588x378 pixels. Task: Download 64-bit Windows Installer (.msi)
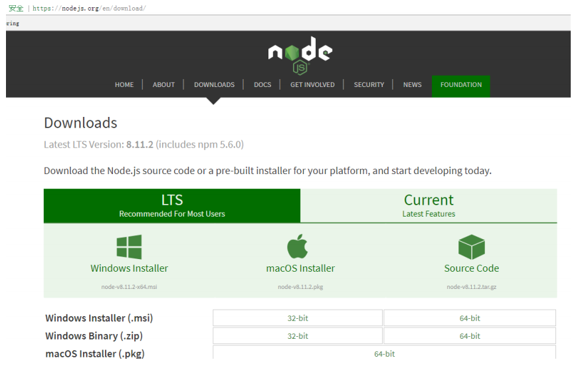click(470, 318)
